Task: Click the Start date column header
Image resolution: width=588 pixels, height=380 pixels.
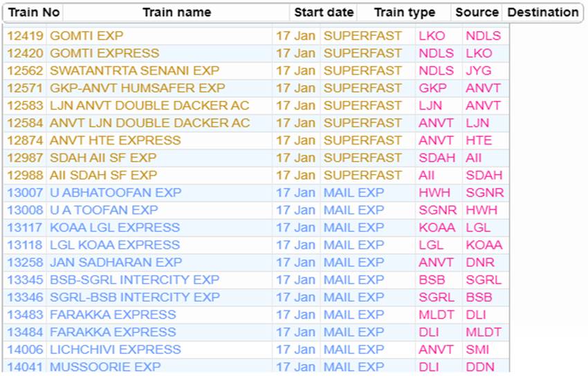Action: point(324,12)
